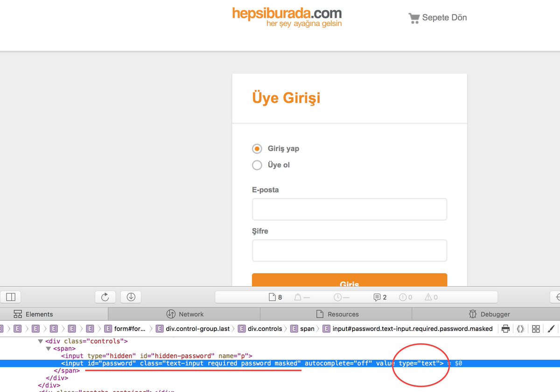Switch to the Resources tab
The width and height of the screenshot is (560, 392).
click(x=337, y=314)
